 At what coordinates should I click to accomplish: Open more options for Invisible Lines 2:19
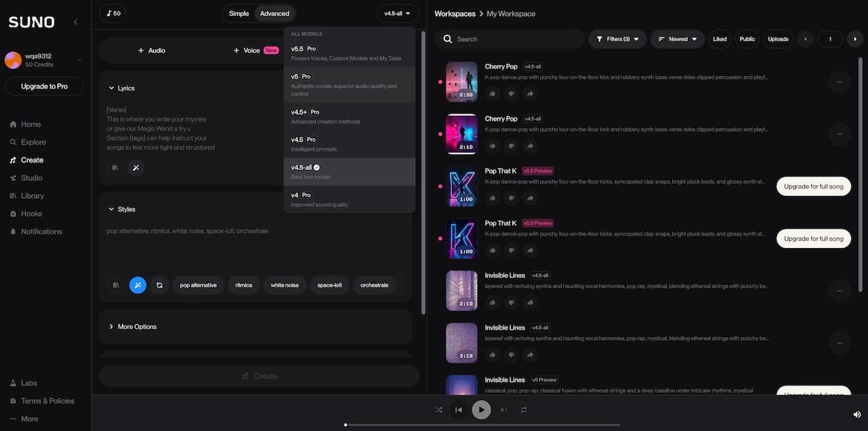(839, 291)
